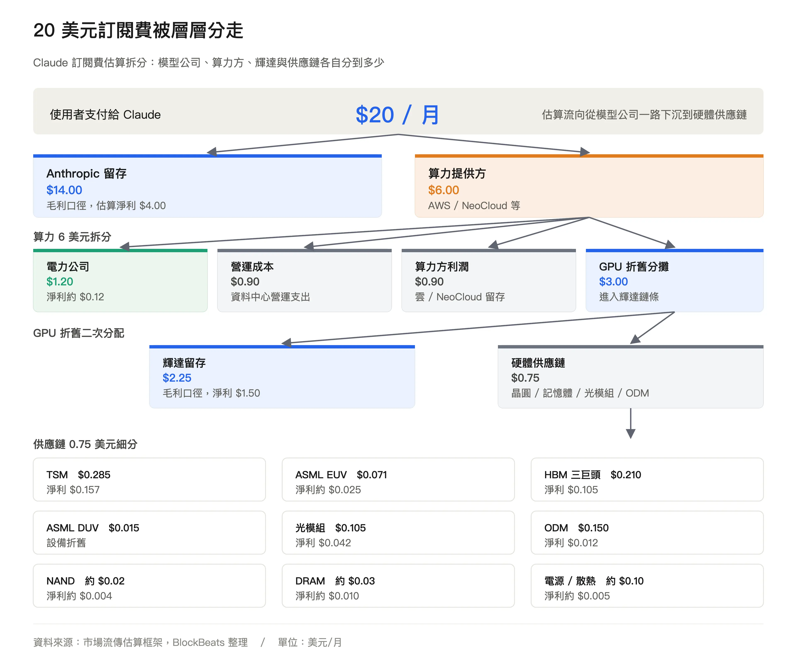Click the TSM $0.285 line
The height and width of the screenshot is (672, 805).
pyautogui.click(x=79, y=475)
